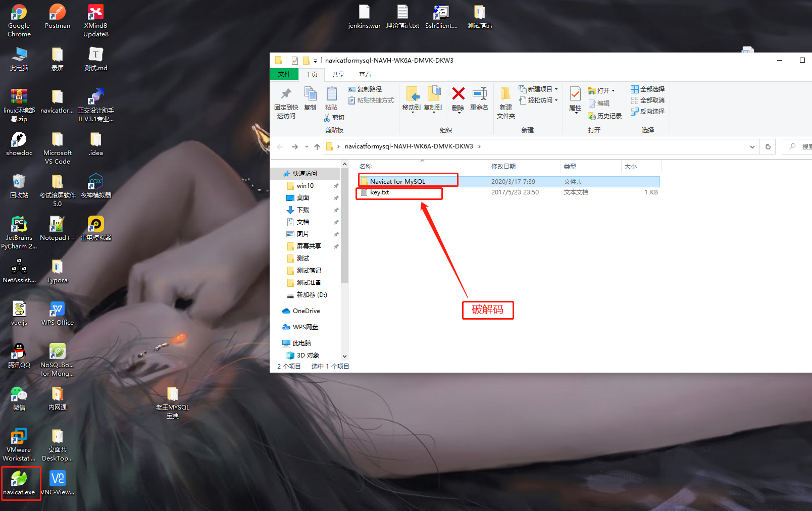This screenshot has height=511, width=812.
Task: Go up one folder level arrow
Action: coord(317,146)
